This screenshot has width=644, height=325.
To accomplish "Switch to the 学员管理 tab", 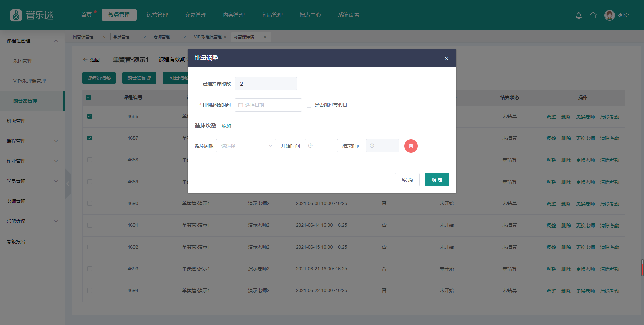I will tap(121, 37).
